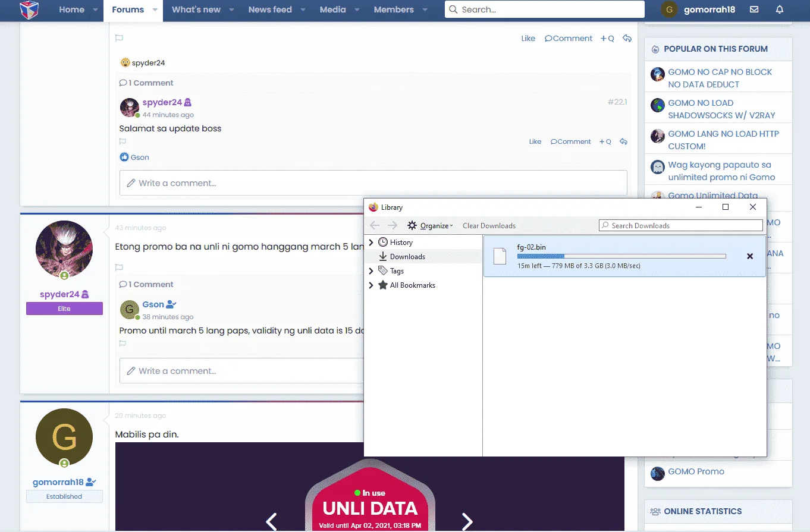This screenshot has height=532, width=810.
Task: Click the gomorrah18 avatar in the top bar
Action: click(x=670, y=10)
